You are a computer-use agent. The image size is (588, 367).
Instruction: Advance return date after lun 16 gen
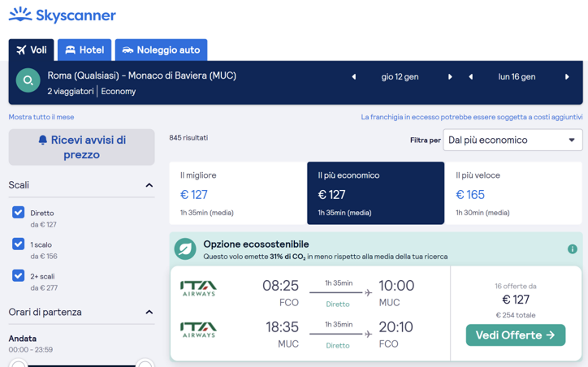(567, 77)
